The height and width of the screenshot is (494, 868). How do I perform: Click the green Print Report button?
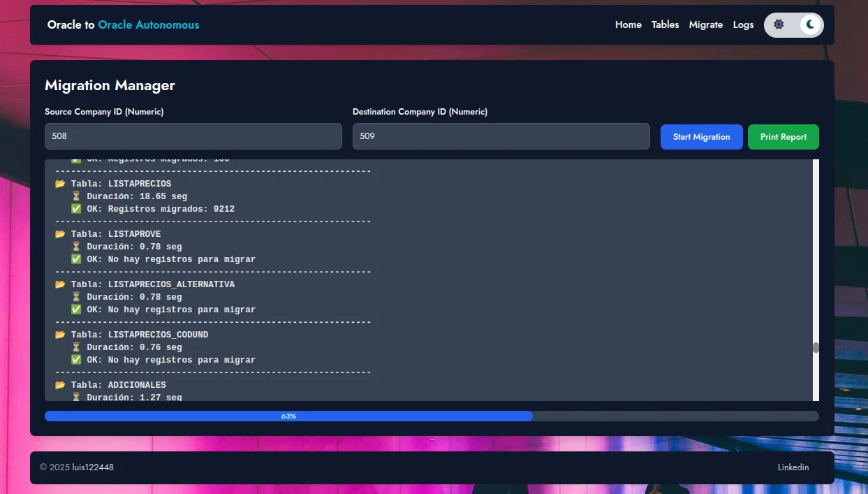point(783,137)
